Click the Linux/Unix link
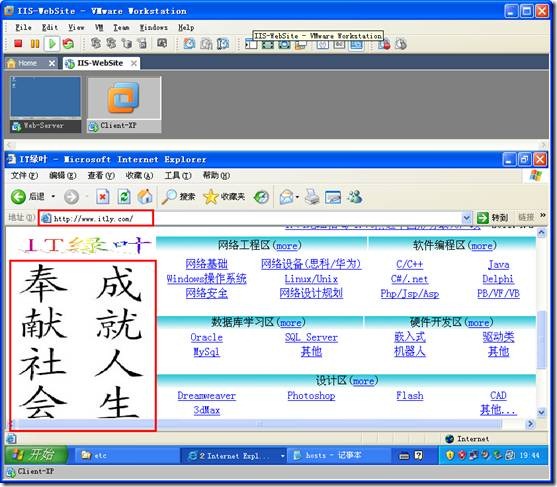The image size is (557, 487). (311, 279)
